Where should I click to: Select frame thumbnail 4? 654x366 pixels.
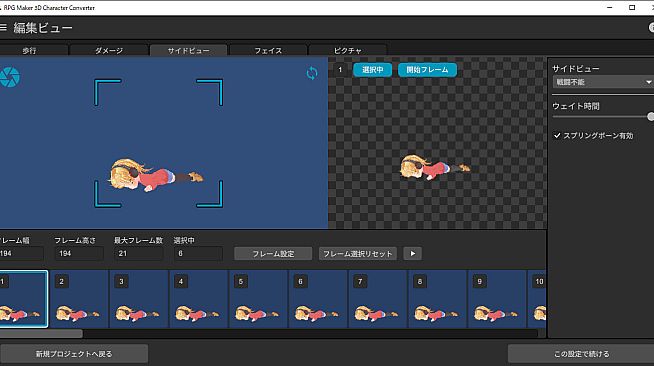coord(199,299)
